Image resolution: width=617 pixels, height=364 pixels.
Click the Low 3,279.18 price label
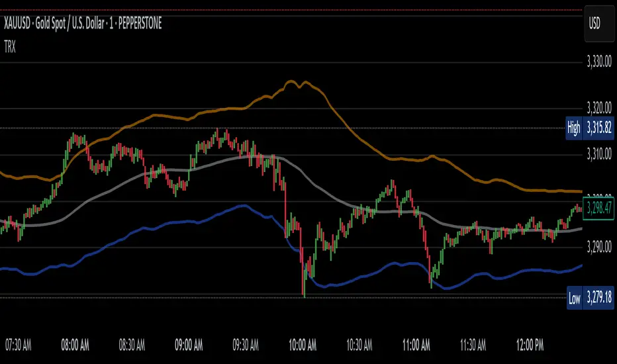pyautogui.click(x=591, y=298)
